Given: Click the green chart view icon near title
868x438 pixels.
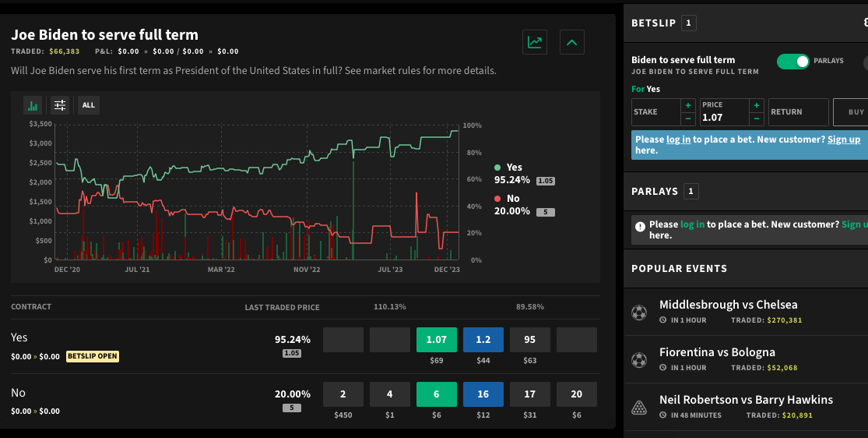Looking at the screenshot, I should [x=535, y=42].
